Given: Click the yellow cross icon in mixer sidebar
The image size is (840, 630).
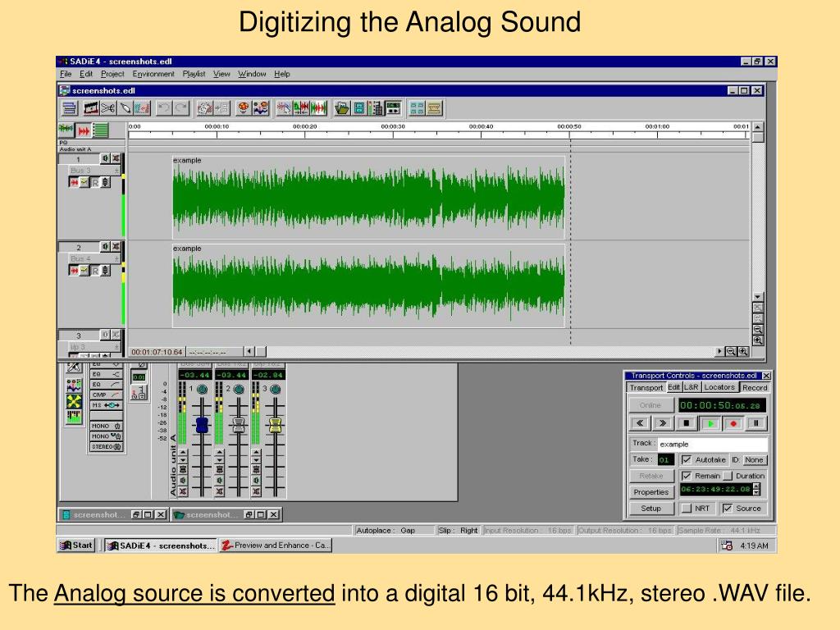Looking at the screenshot, I should point(74,400).
